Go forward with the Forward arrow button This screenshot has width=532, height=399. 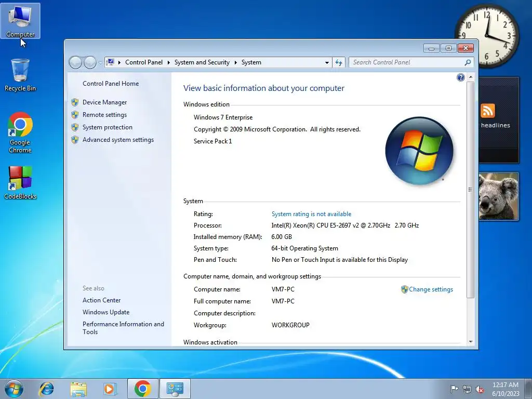click(x=90, y=62)
